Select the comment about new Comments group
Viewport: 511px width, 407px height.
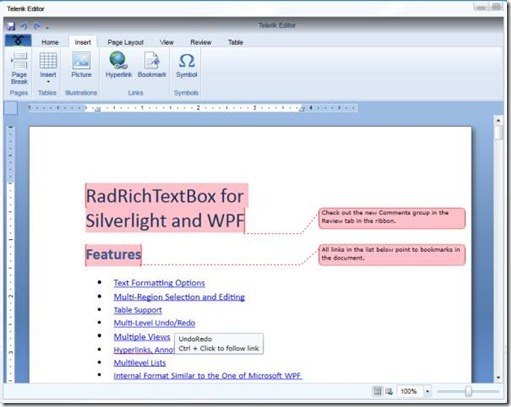coord(392,218)
